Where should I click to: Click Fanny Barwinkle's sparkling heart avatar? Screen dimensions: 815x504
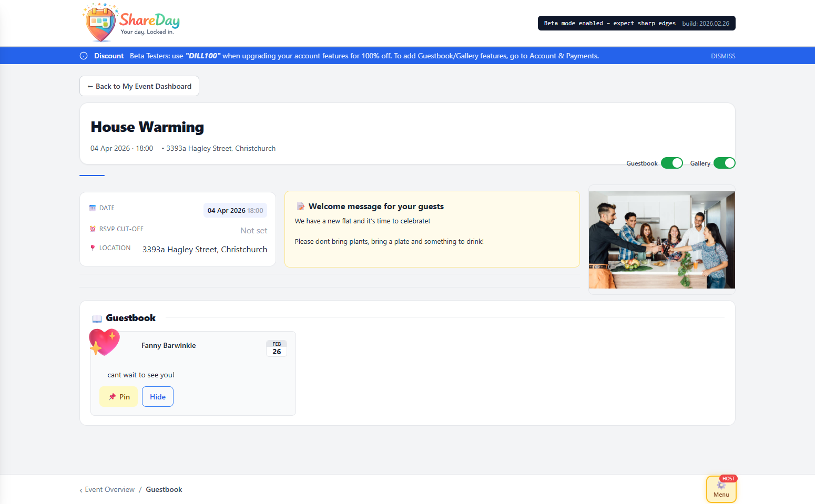[x=104, y=342]
